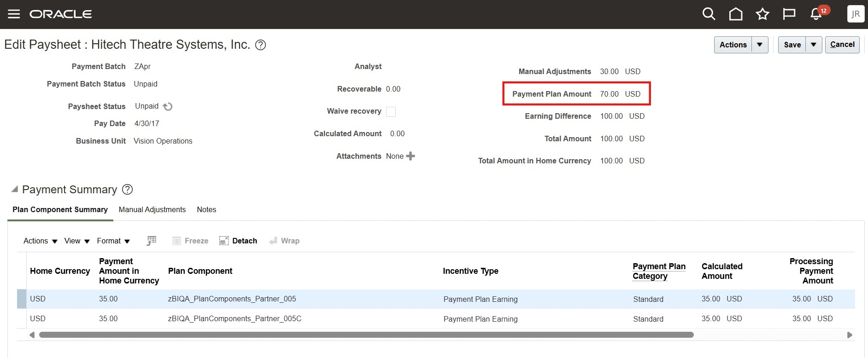This screenshot has width=868, height=358.
Task: Open the search icon in header
Action: (709, 14)
